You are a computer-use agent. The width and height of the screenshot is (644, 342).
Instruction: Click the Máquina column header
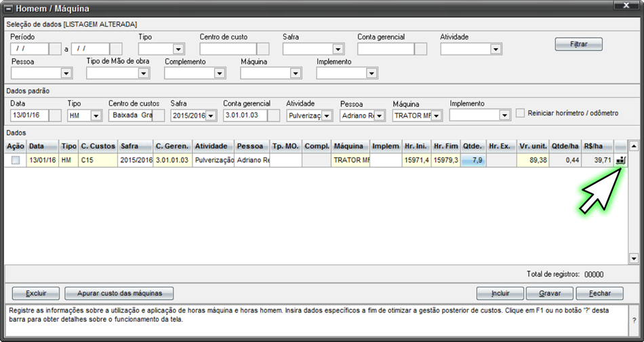click(350, 147)
